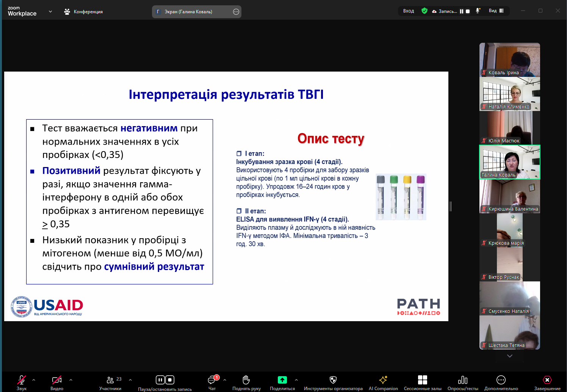Screen dimensions: 567x392
Task: Click the red Завершение end meeting button
Action: click(x=547, y=380)
